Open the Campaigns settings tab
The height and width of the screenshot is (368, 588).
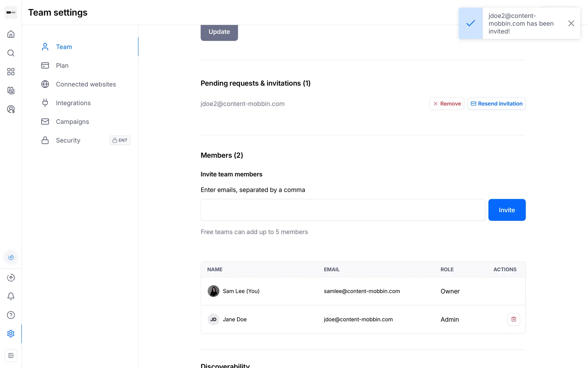pos(72,122)
